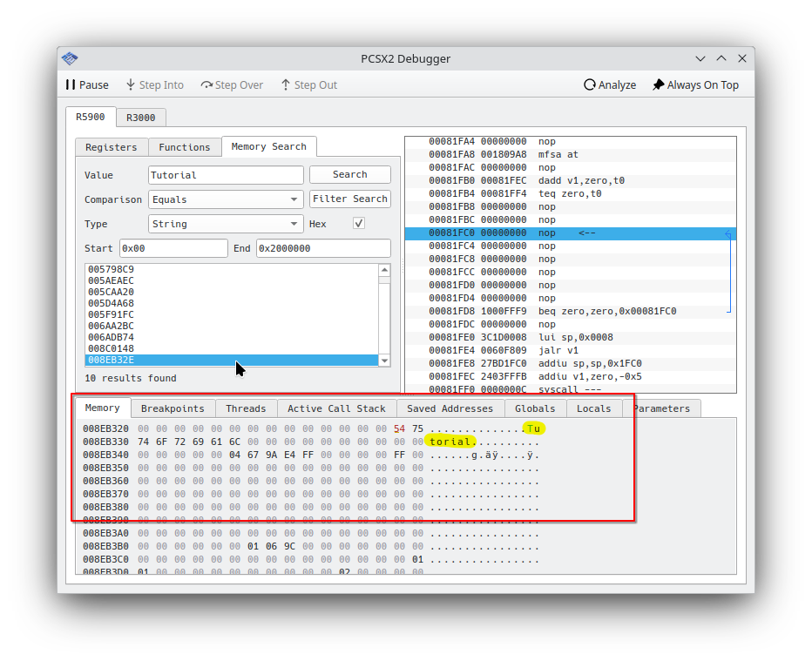Open the Comparison dropdown set to Equals
This screenshot has height=661, width=812.
(226, 199)
